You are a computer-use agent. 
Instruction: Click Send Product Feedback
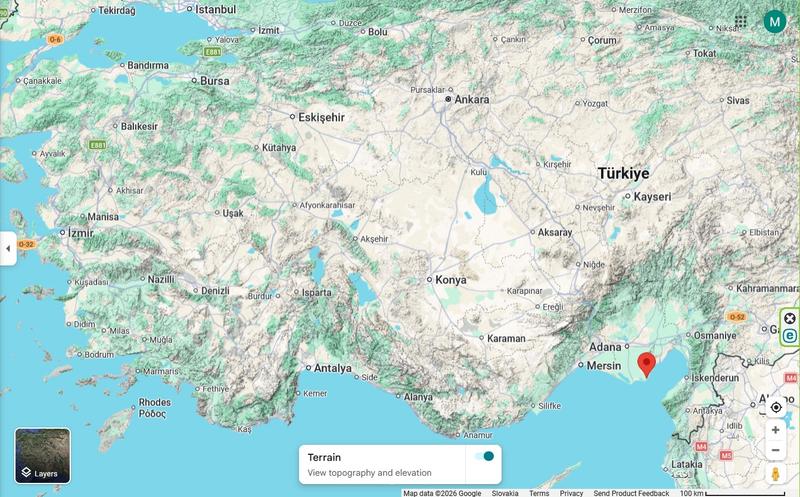pyautogui.click(x=631, y=493)
